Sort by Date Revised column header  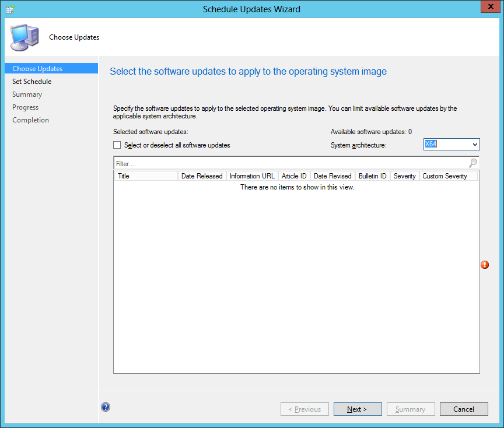coord(332,176)
